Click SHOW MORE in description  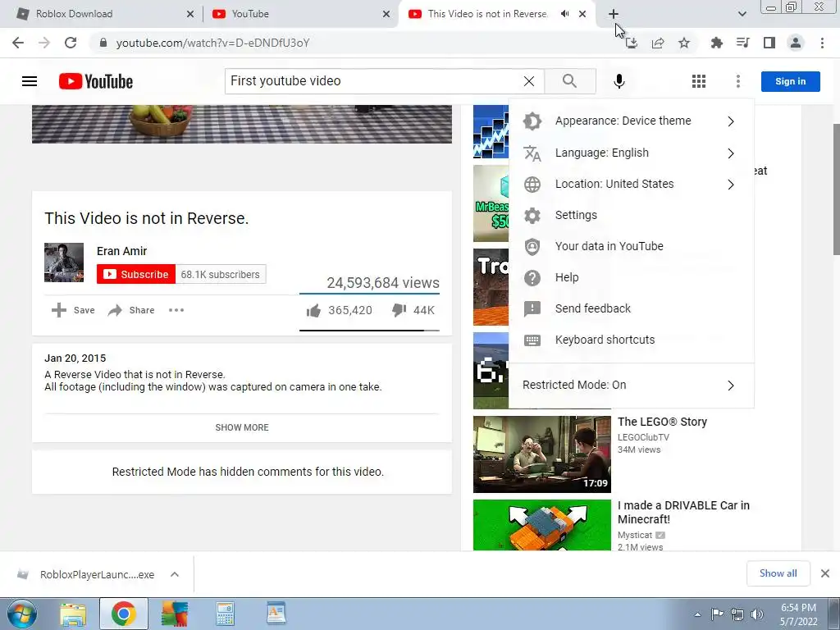point(242,427)
